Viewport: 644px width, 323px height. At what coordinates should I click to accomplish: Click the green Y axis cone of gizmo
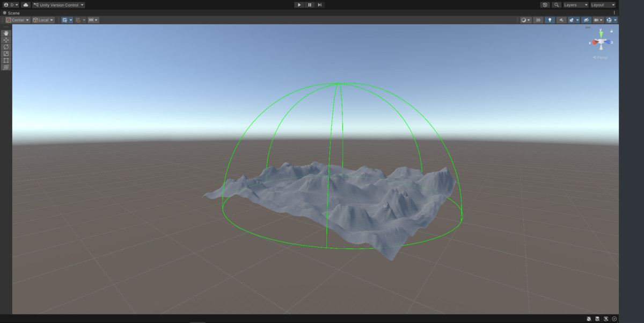point(601,34)
